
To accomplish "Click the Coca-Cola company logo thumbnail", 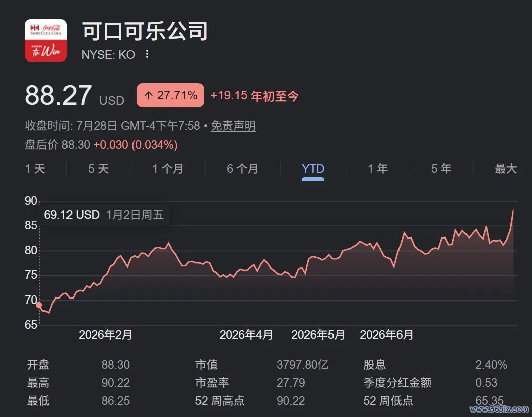I will (x=46, y=40).
